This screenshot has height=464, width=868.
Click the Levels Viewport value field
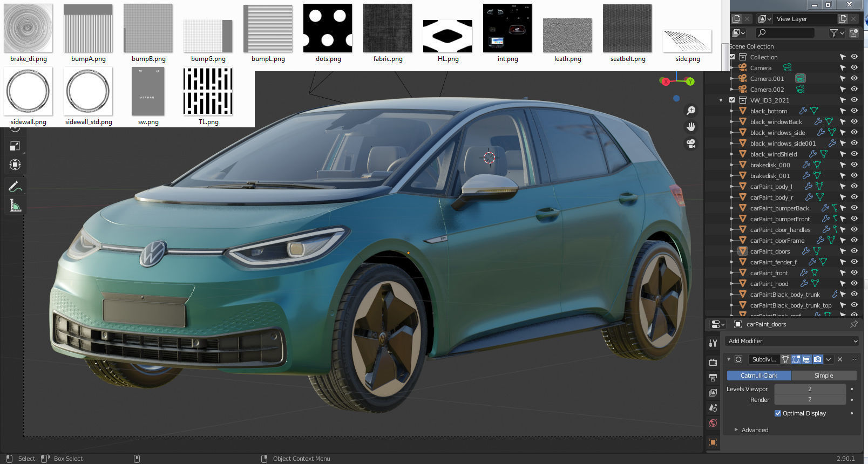coord(810,389)
